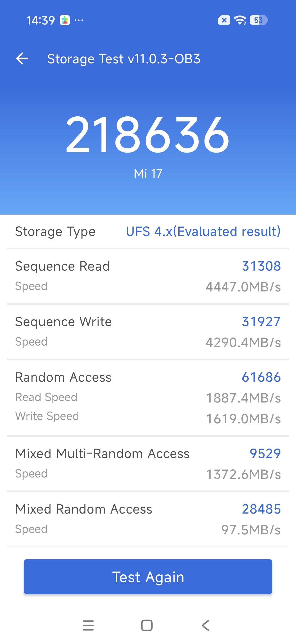Tap the UFS 4.x evaluated result link

tap(203, 232)
